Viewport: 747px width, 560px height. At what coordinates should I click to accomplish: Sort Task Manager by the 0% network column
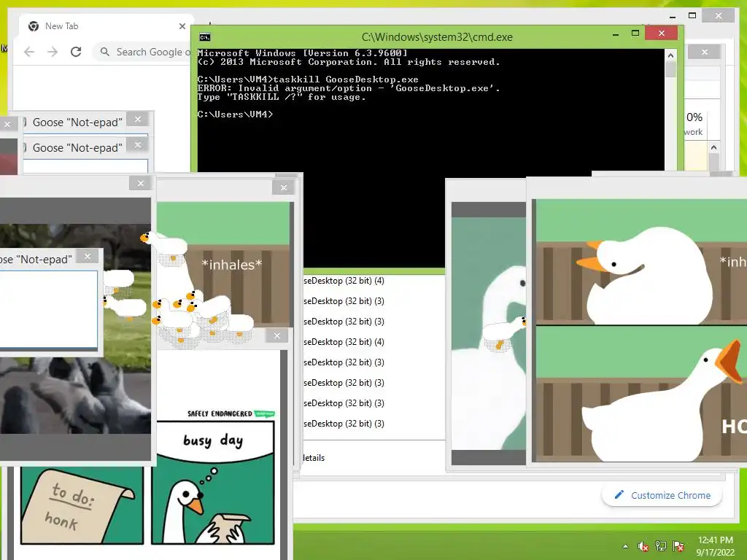pos(694,123)
